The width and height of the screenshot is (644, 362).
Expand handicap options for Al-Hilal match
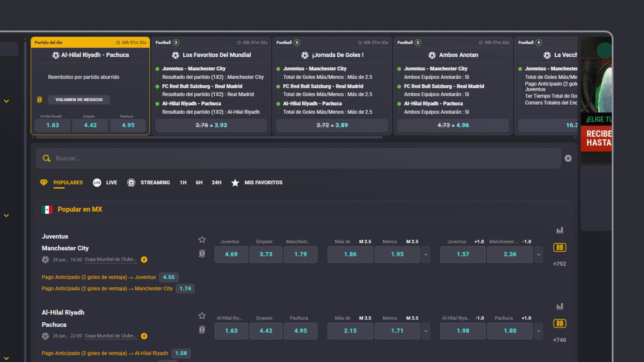tap(538, 331)
